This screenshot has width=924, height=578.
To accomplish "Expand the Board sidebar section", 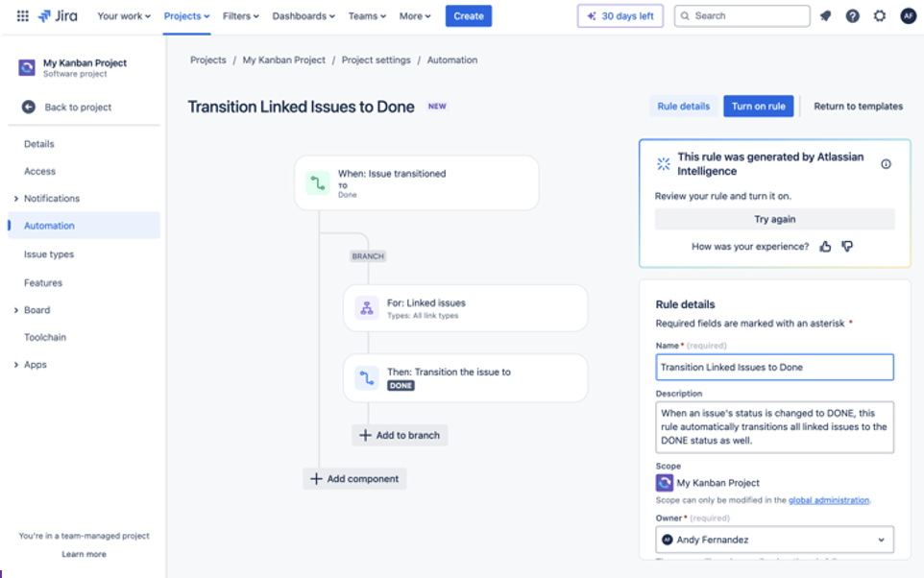I will pyautogui.click(x=16, y=310).
